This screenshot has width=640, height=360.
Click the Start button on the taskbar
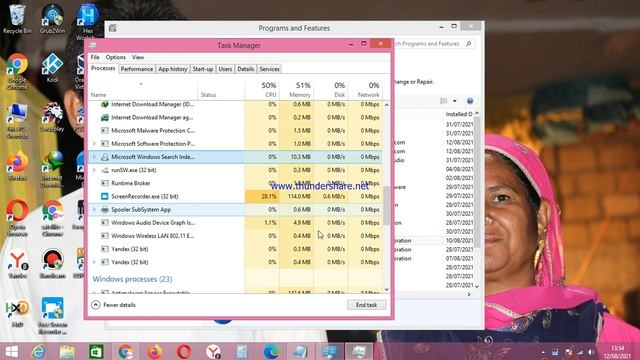point(11,351)
